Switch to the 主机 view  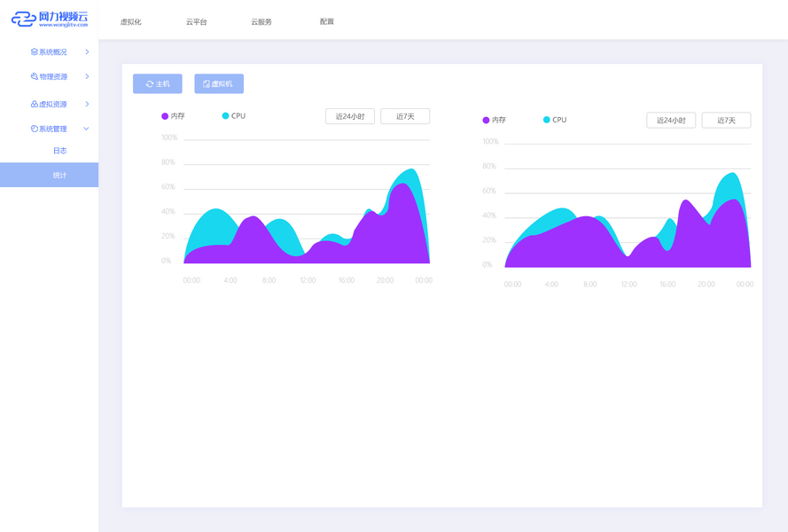click(157, 84)
